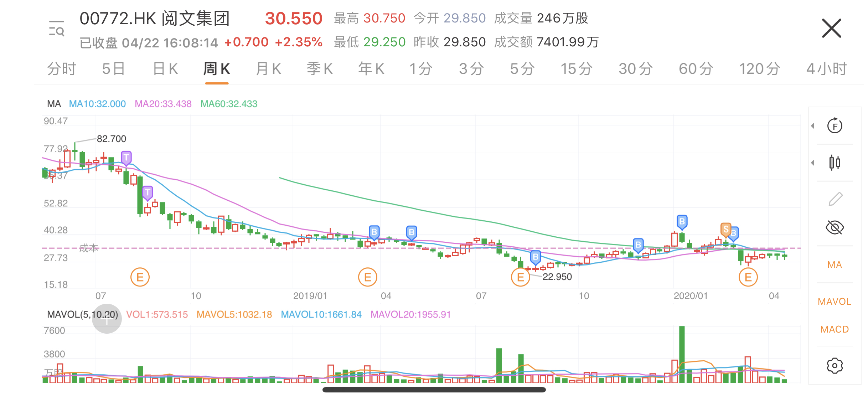Open the 60分 chart tab
Screen dimensions: 868x401
tap(696, 69)
